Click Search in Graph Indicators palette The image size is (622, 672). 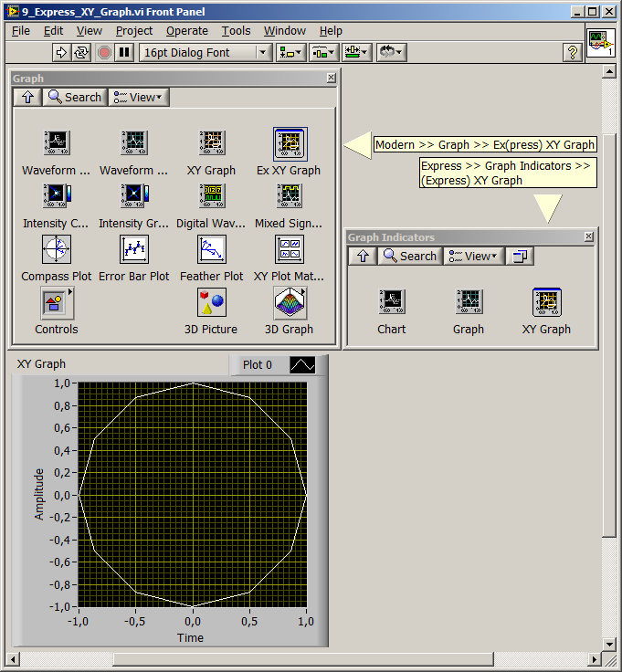point(410,257)
